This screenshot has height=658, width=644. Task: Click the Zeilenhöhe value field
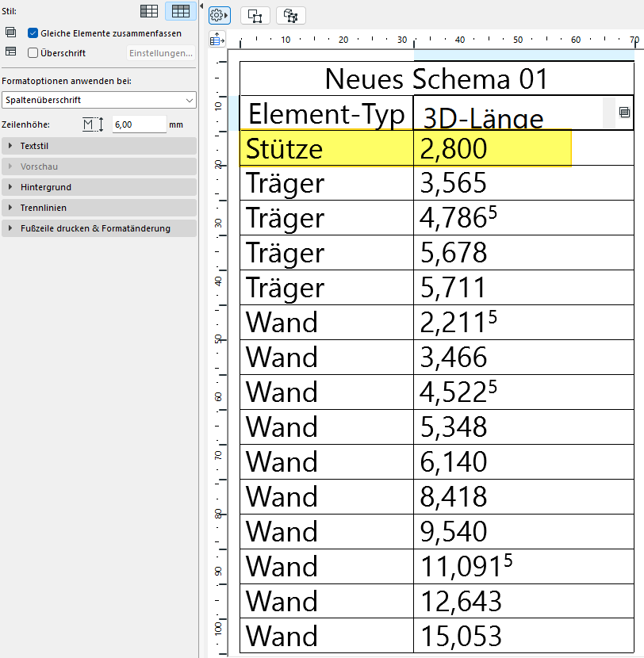coord(138,124)
